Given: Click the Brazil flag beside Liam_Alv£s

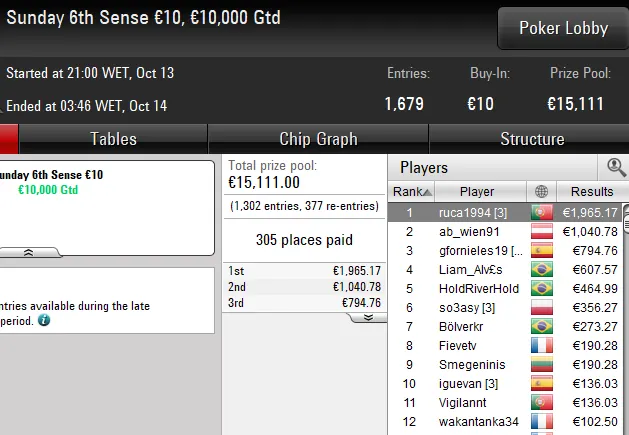Looking at the screenshot, I should click(542, 269).
